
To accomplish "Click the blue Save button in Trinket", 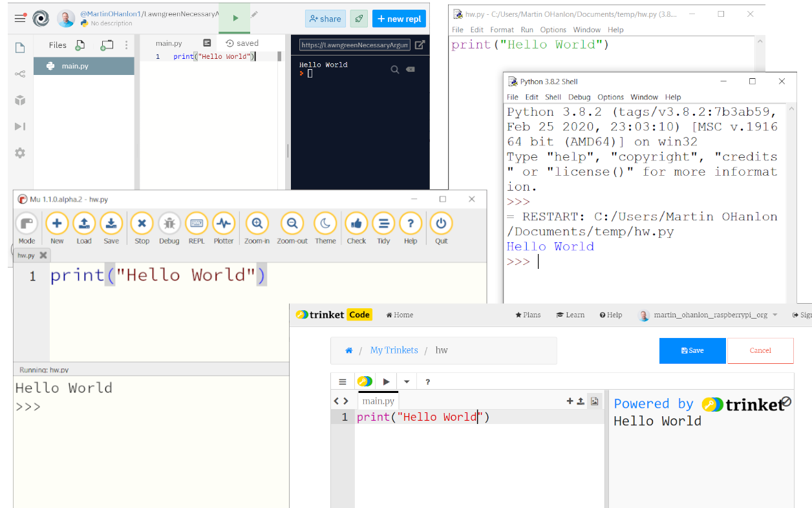I will [x=692, y=350].
